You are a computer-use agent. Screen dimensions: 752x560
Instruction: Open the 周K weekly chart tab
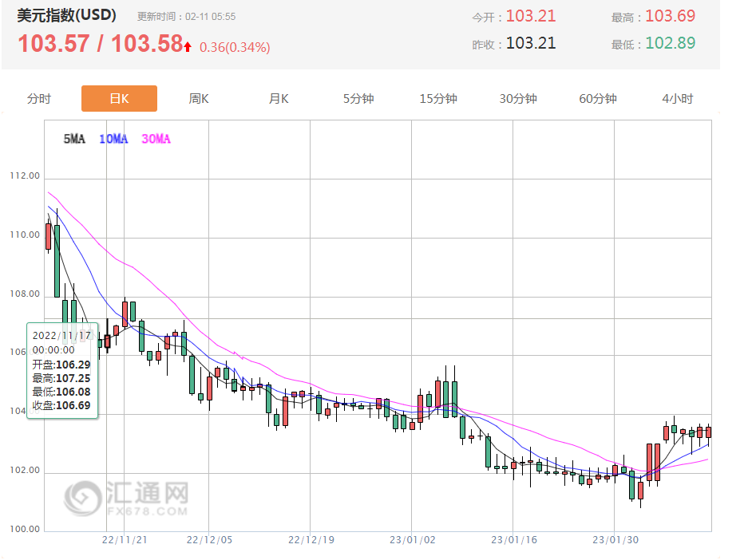pos(199,99)
